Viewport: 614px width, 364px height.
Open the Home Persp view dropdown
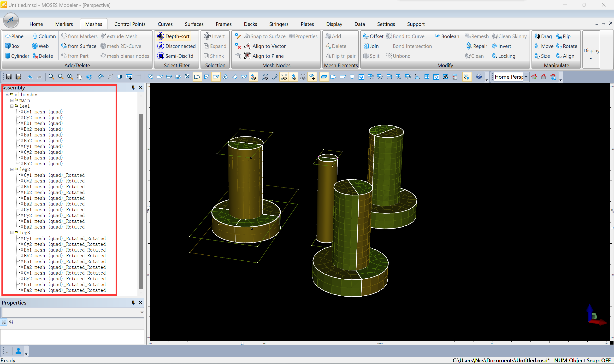point(526,77)
